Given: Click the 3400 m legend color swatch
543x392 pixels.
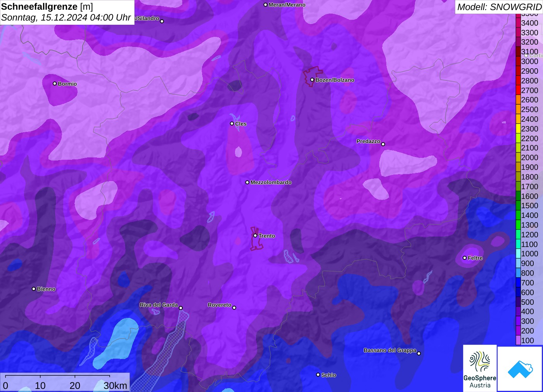Looking at the screenshot, I should [518, 23].
